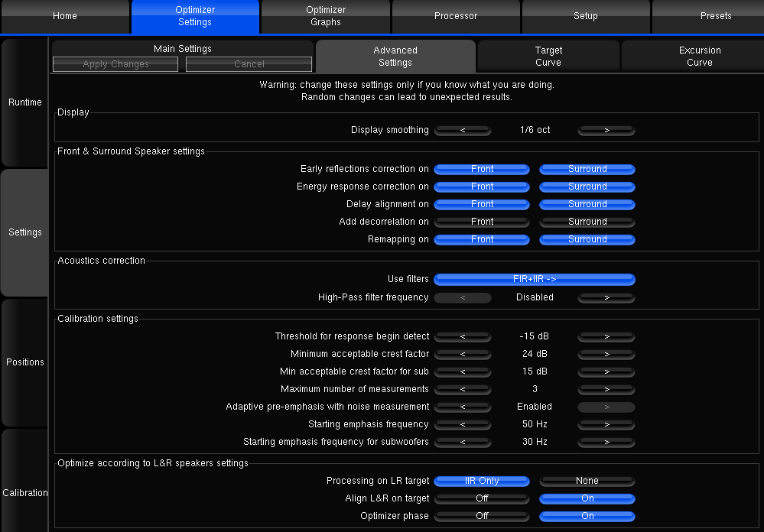Increase Starting emphasis frequency for subwoofers
764x532 pixels.
[x=606, y=443]
